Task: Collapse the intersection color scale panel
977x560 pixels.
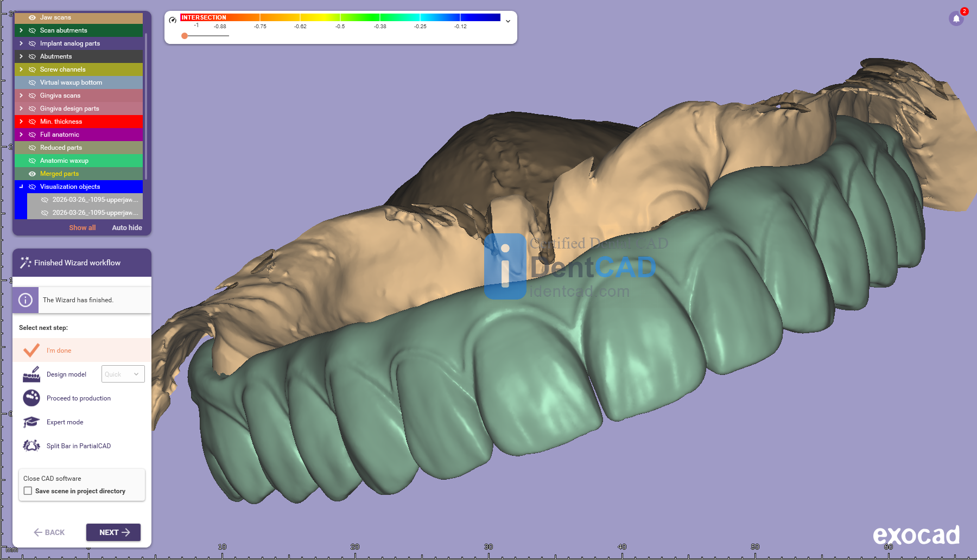Action: point(508,21)
